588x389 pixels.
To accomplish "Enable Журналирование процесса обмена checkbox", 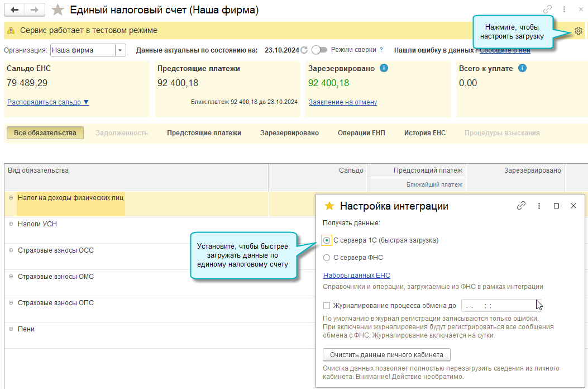I will 327,306.
